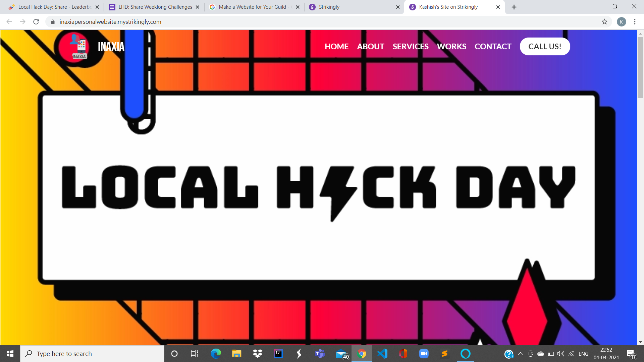Click the page vertical scrollbar thumb
The height and width of the screenshot is (362, 644).
pyautogui.click(x=640, y=67)
